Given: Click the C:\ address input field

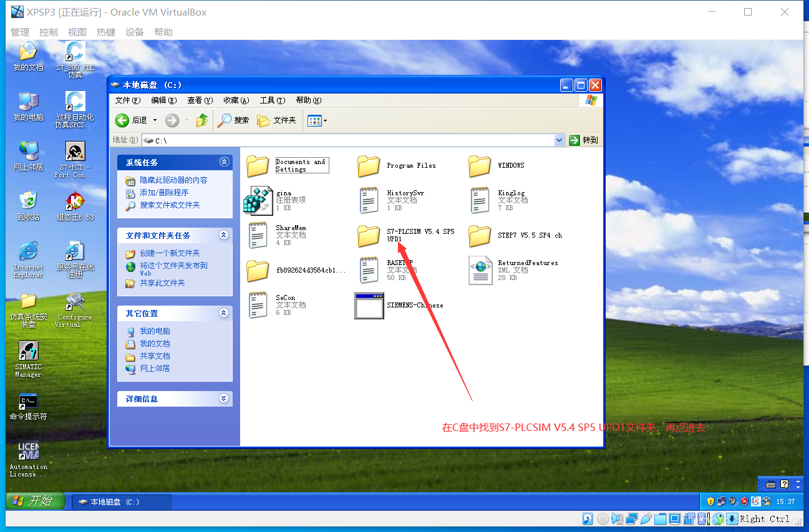Looking at the screenshot, I should [x=353, y=140].
